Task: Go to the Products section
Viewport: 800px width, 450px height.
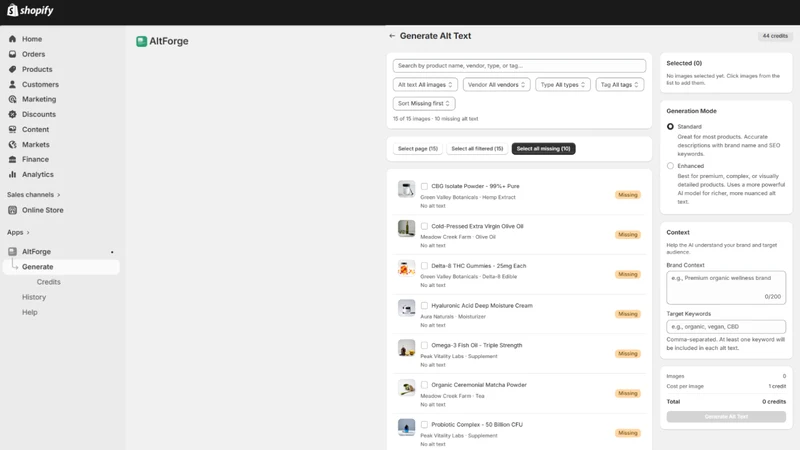Action: 37,69
